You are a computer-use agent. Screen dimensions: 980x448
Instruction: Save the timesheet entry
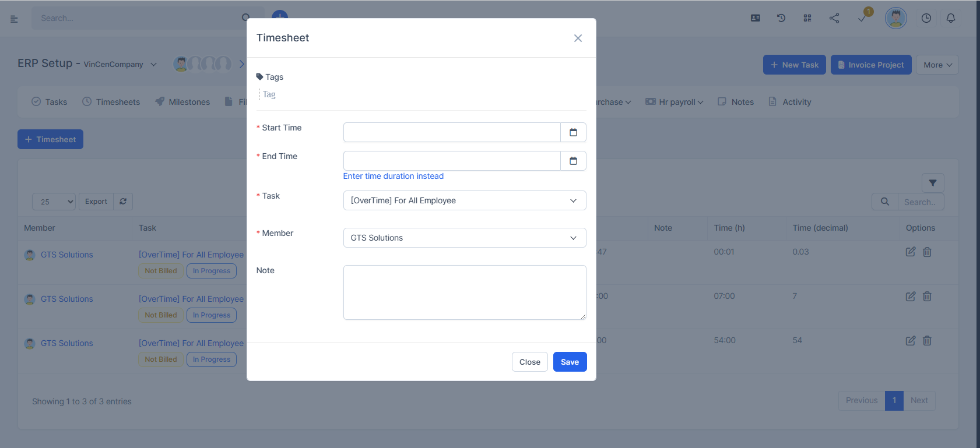point(570,362)
